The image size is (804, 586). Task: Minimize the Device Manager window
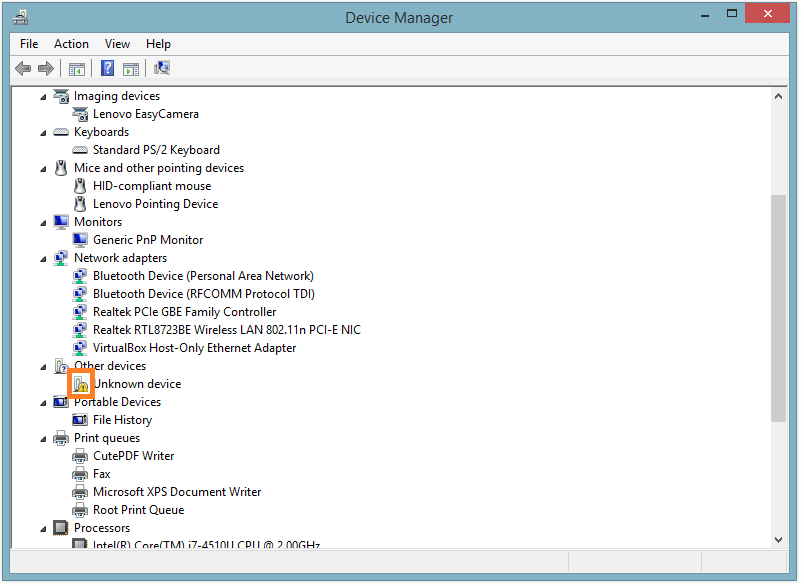click(x=706, y=15)
